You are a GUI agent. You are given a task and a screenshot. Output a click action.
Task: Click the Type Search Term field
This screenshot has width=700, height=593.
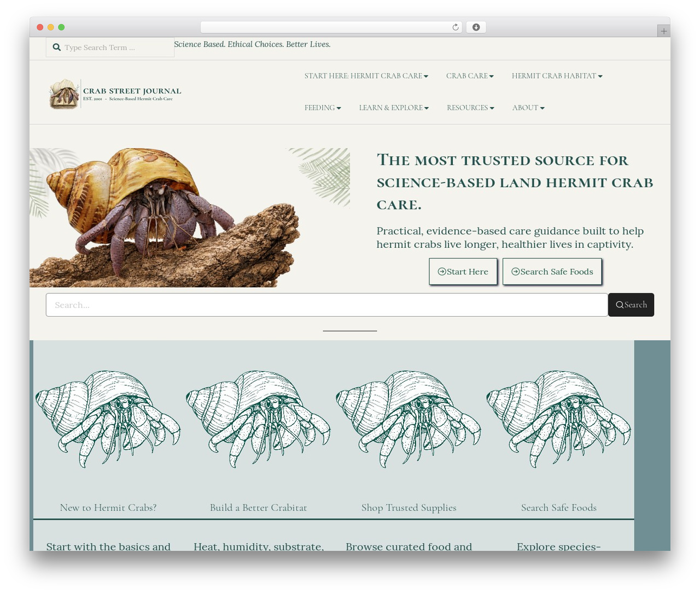point(110,48)
